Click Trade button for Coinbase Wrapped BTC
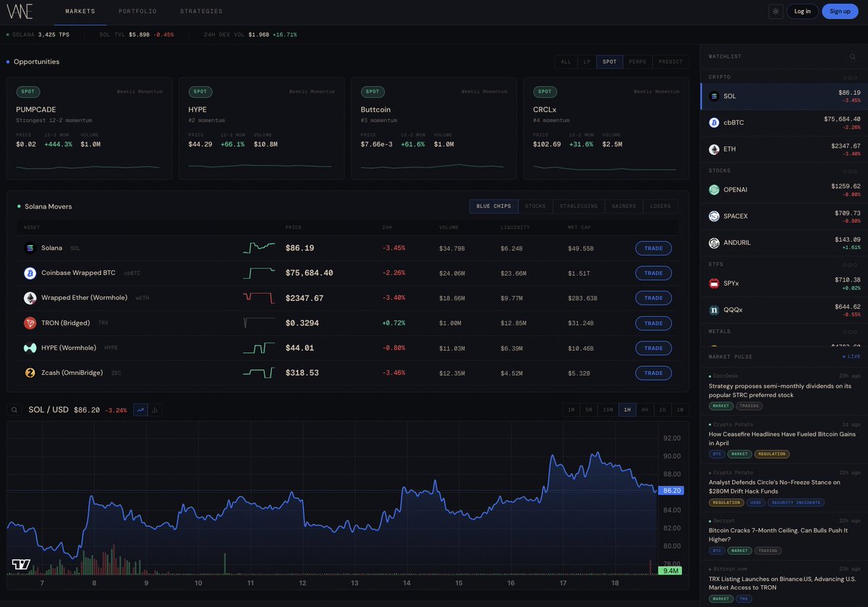Image resolution: width=868 pixels, height=607 pixels. click(x=653, y=273)
